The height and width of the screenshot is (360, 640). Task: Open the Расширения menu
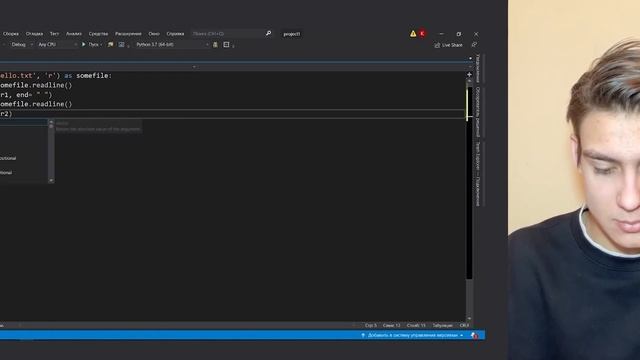click(x=128, y=34)
